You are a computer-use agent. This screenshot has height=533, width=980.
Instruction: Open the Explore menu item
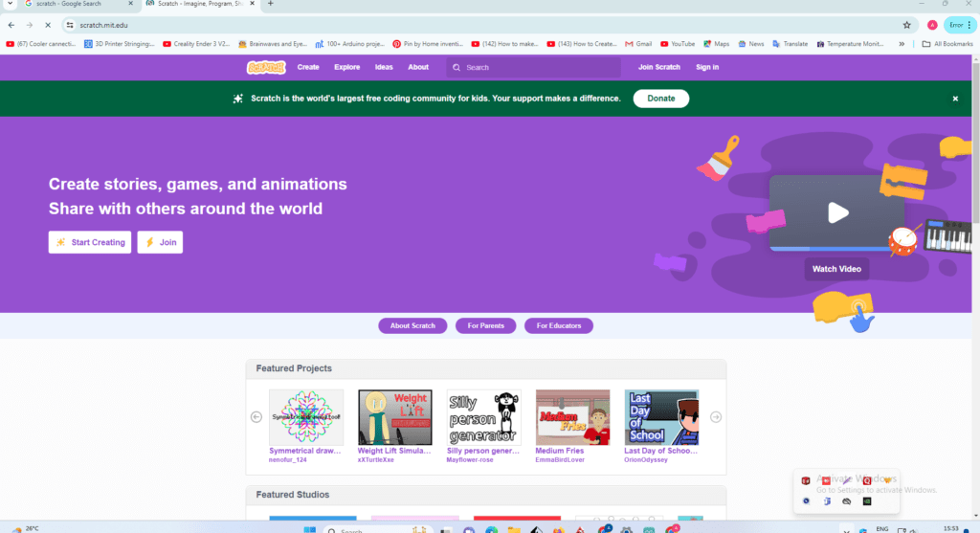(x=346, y=68)
